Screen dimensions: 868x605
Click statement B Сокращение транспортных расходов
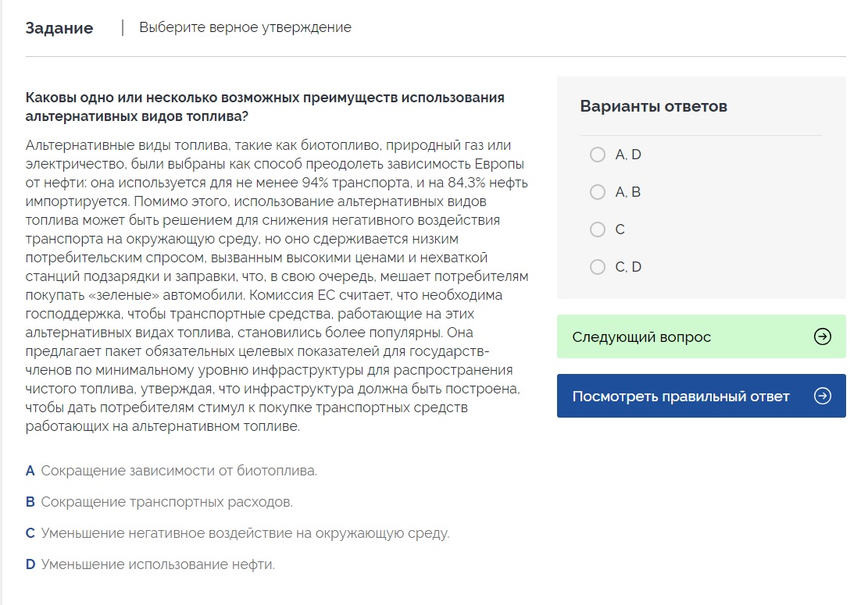[x=166, y=502]
